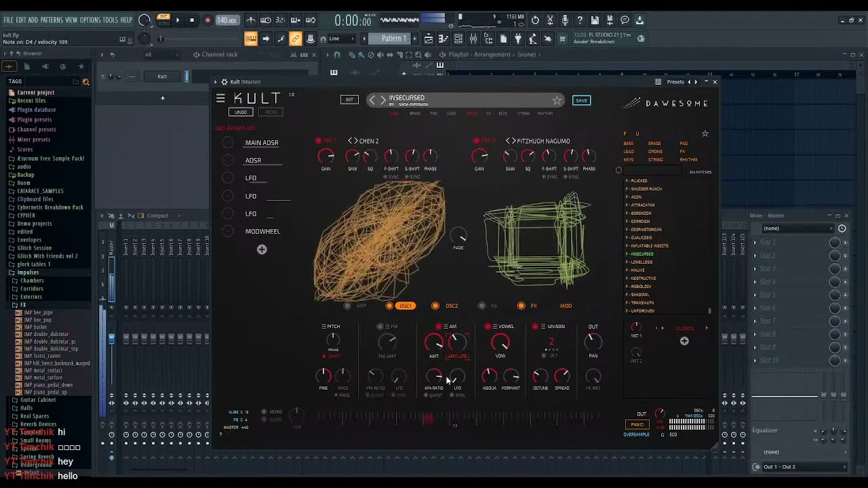Enable MONO mode
868x488 pixels.
pyautogui.click(x=272, y=411)
